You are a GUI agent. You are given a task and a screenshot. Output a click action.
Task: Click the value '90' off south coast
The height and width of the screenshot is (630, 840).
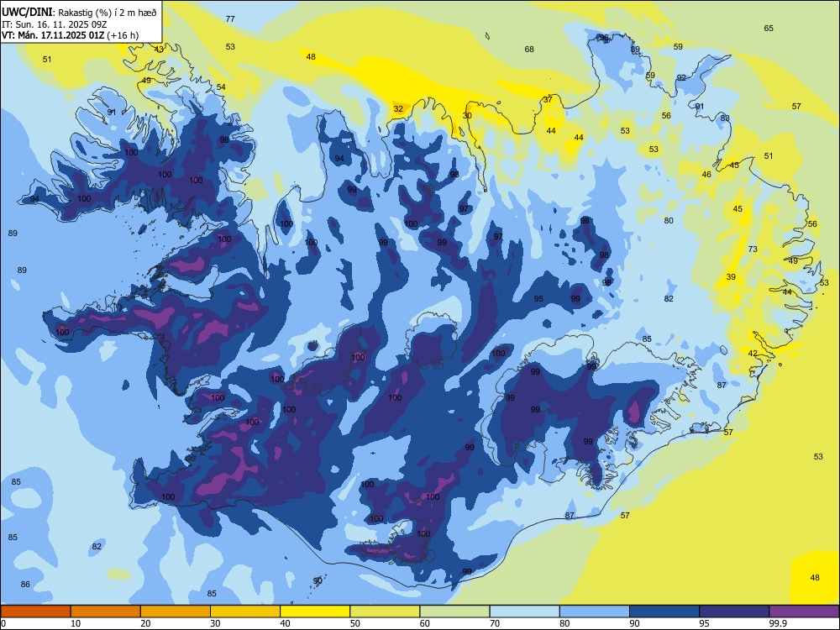click(318, 580)
